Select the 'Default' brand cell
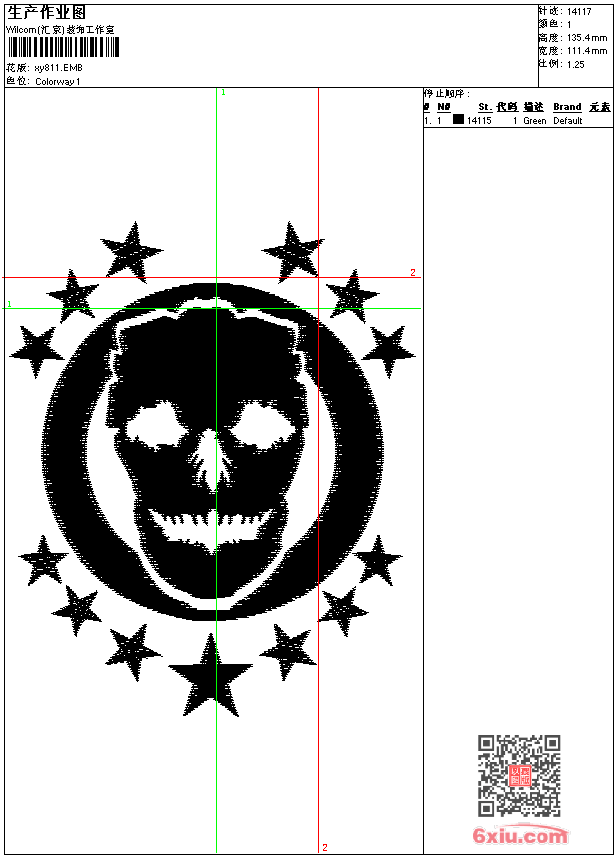 (x=568, y=121)
